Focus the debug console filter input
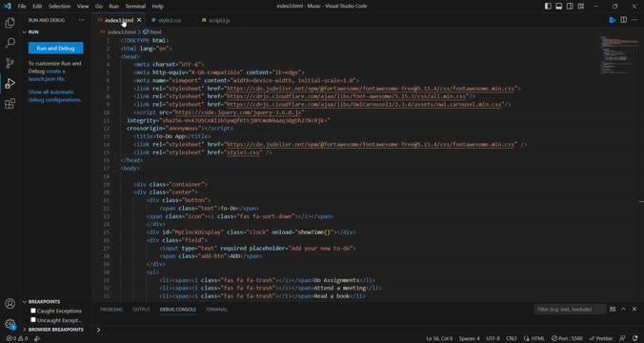The width and height of the screenshot is (644, 343). (570, 310)
